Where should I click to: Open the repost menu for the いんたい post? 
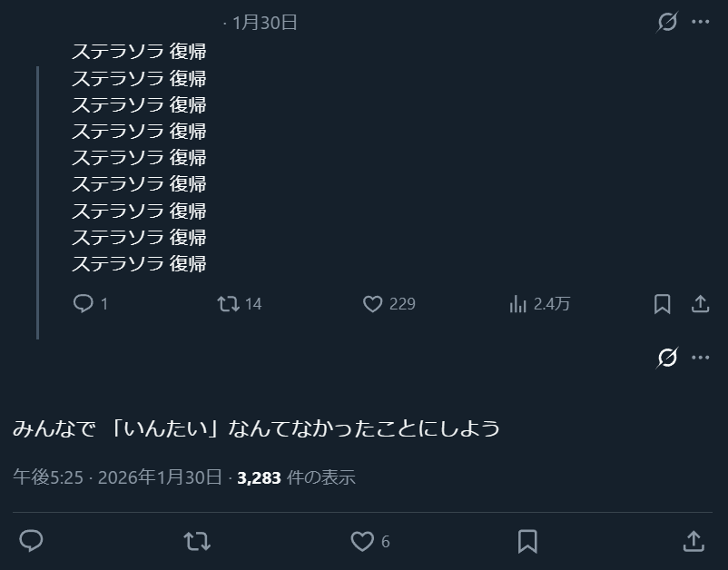tap(196, 542)
